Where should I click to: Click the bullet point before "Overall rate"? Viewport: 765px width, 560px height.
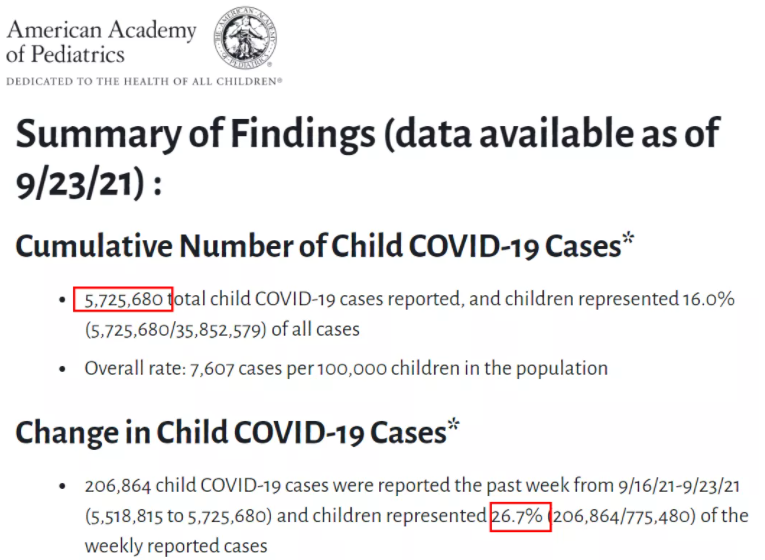tap(64, 369)
